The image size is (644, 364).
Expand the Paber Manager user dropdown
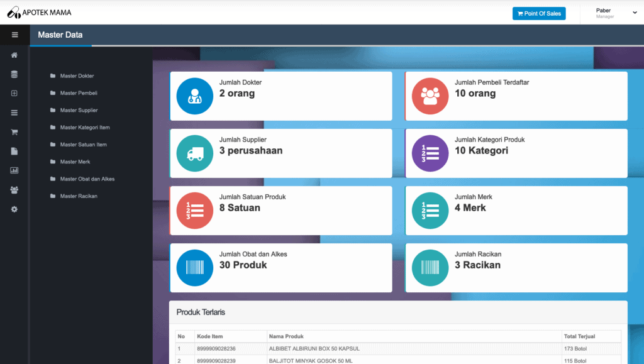(x=615, y=13)
